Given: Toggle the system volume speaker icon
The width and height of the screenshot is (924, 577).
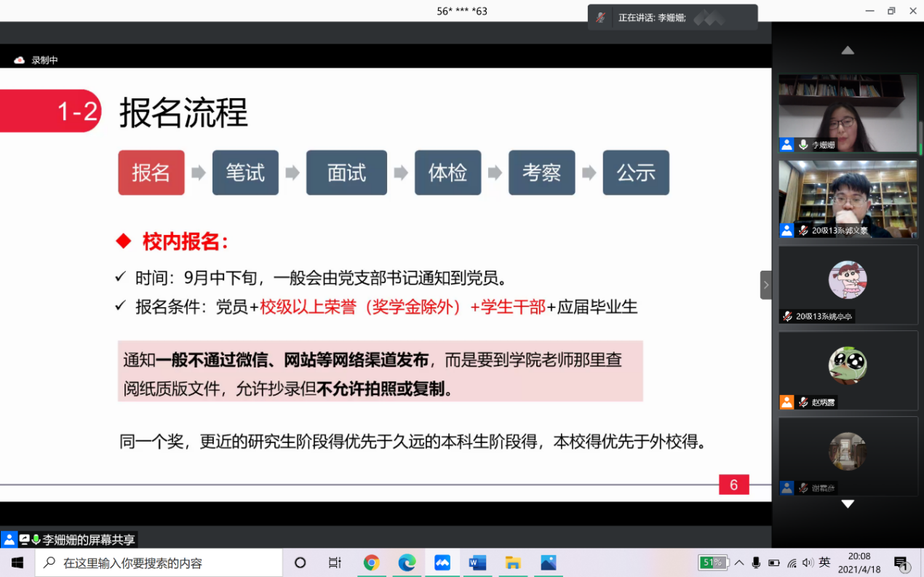Looking at the screenshot, I should [x=808, y=562].
